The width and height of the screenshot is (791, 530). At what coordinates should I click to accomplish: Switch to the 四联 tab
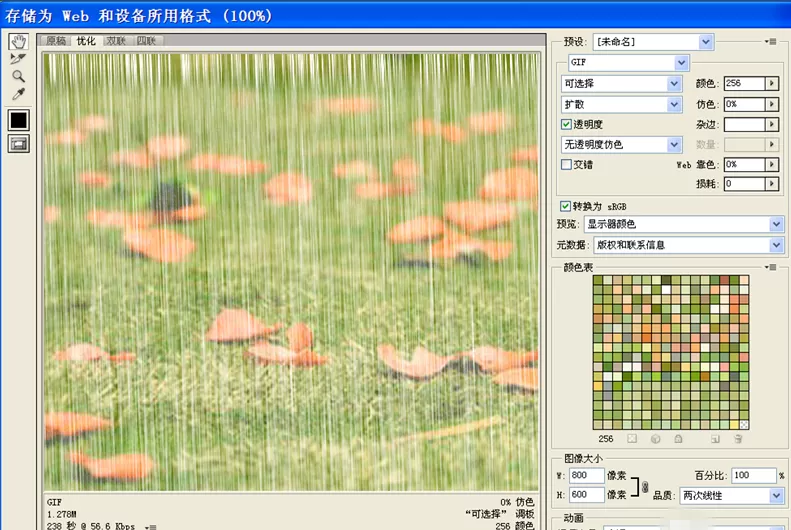[x=146, y=41]
